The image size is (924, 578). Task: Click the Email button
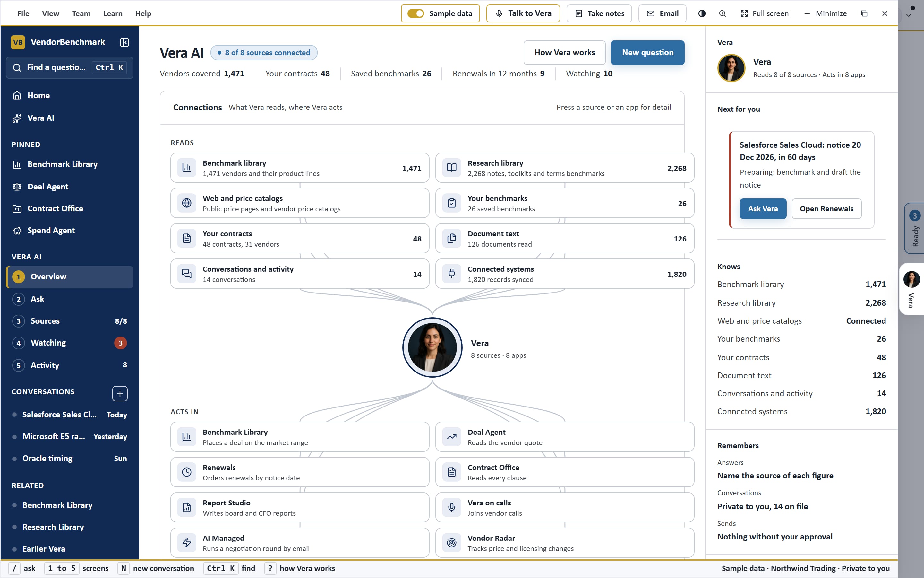pos(662,13)
